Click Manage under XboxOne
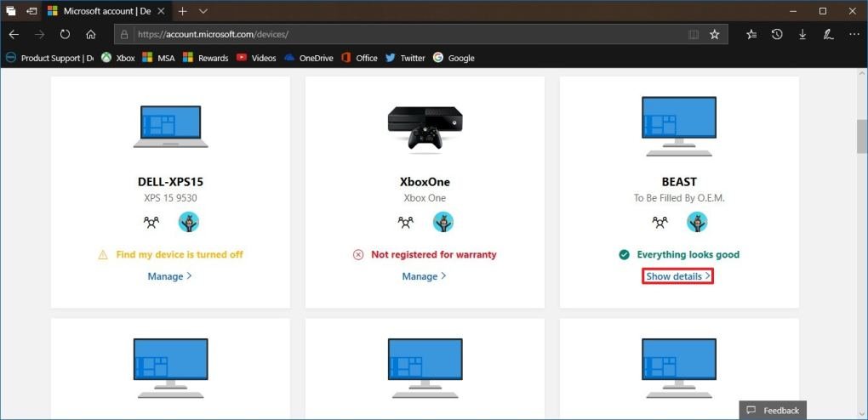This screenshot has height=420, width=868. 424,276
